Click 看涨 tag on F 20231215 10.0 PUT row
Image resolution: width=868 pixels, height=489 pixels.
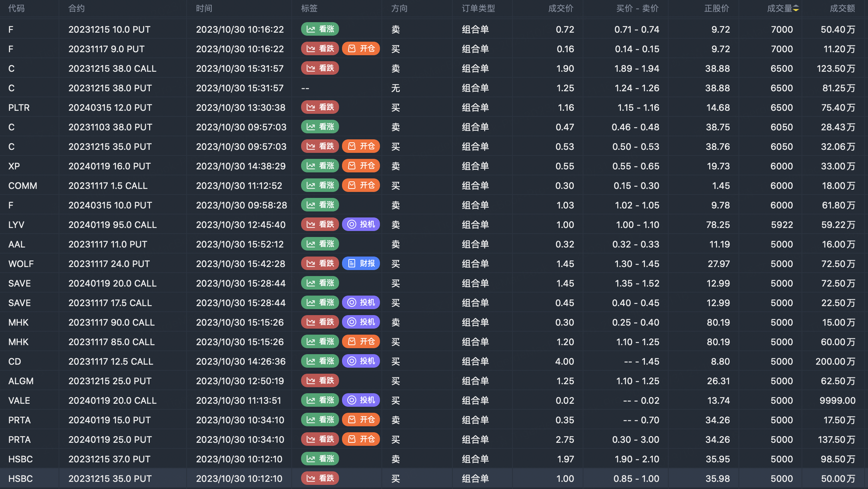pos(320,29)
